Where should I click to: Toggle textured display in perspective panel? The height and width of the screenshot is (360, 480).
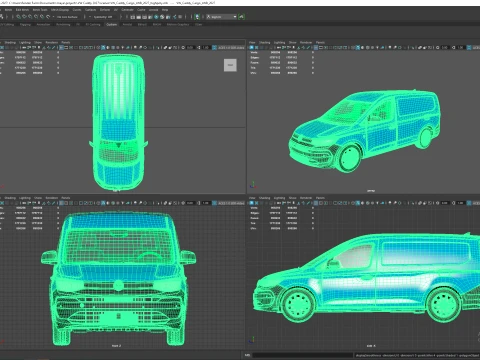(372, 47)
